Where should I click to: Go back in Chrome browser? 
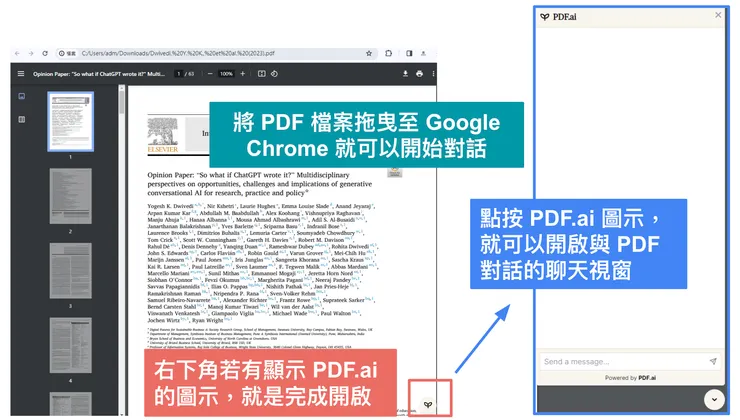coord(17,53)
